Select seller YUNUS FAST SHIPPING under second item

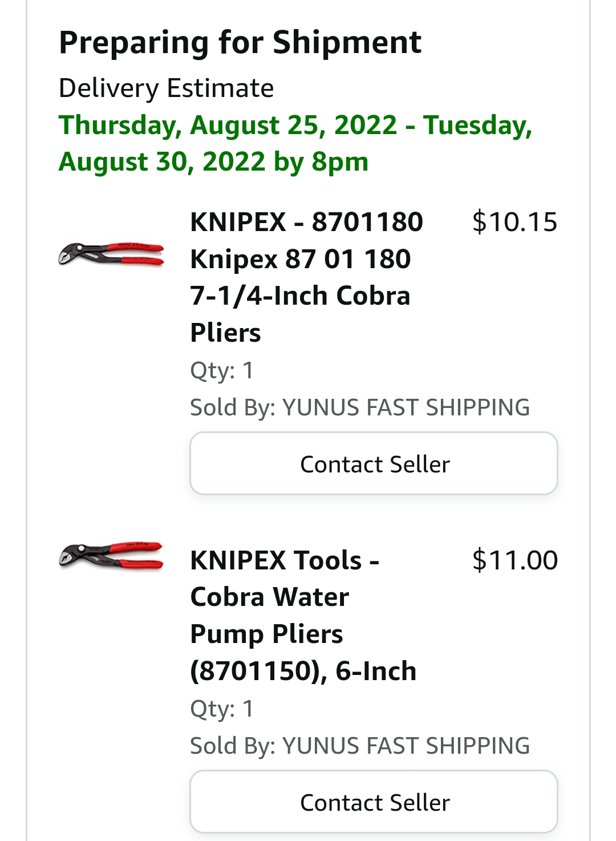click(x=406, y=745)
